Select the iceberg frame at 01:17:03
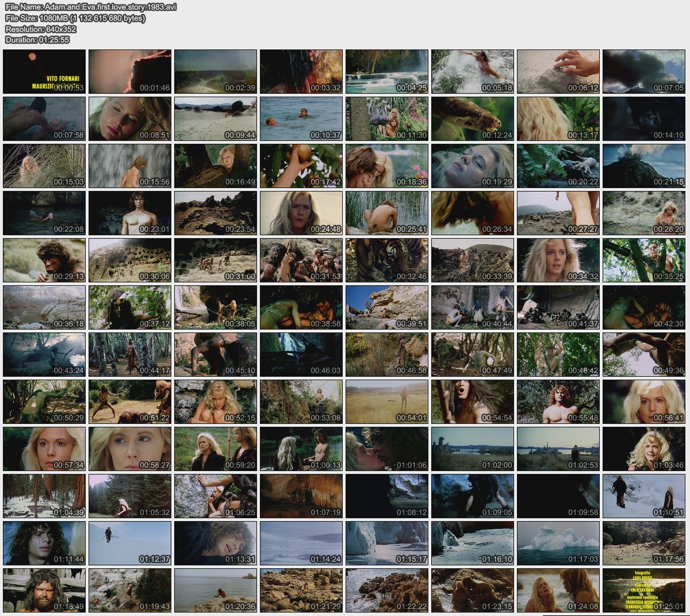 coord(558,543)
